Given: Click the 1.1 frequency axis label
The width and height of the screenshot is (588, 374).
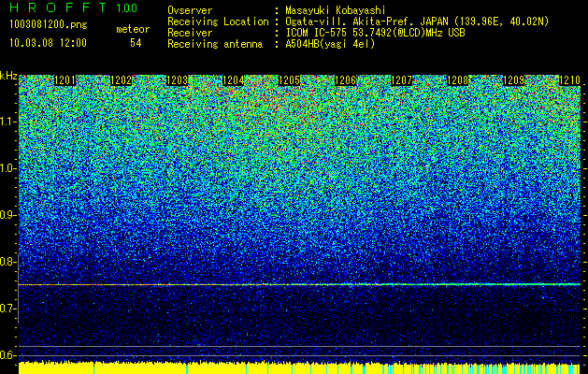Looking at the screenshot, I should coord(7,122).
